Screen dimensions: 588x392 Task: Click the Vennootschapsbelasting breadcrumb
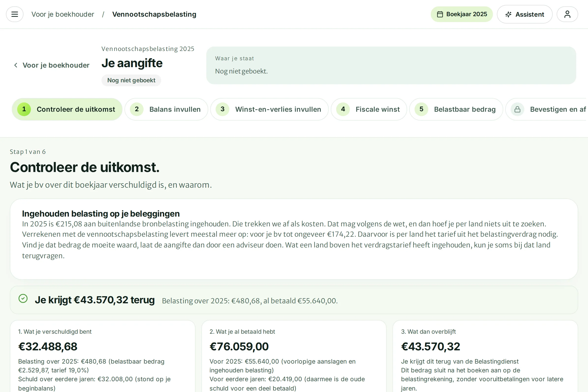point(154,14)
